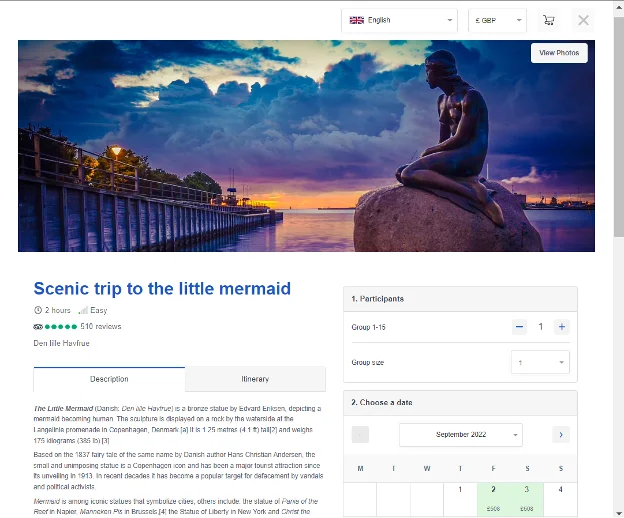Viewport: 624px width, 518px height.
Task: Open the GBP currency dropdown
Action: (x=497, y=20)
